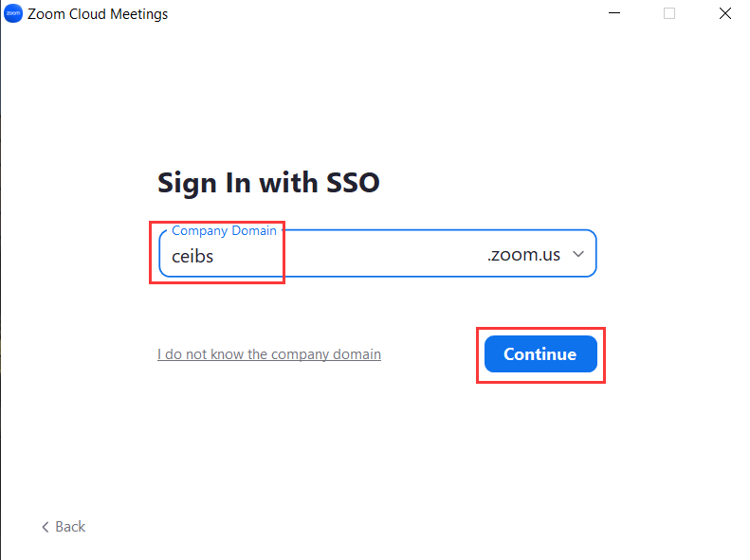Close the Zoom Cloud Meetings window
Image resolution: width=750 pixels, height=560 pixels.
pos(725,13)
